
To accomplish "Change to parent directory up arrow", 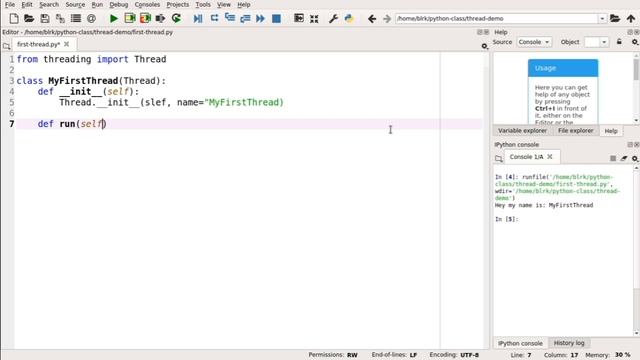I will coord(631,18).
